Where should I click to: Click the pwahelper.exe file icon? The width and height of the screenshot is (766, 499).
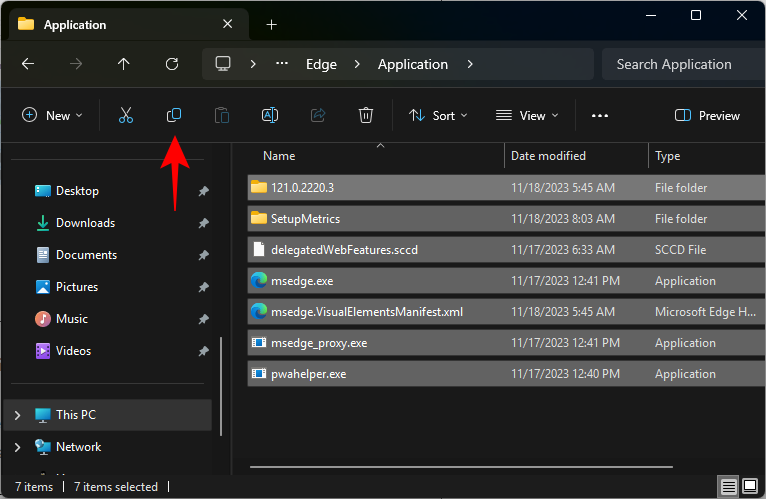click(259, 374)
